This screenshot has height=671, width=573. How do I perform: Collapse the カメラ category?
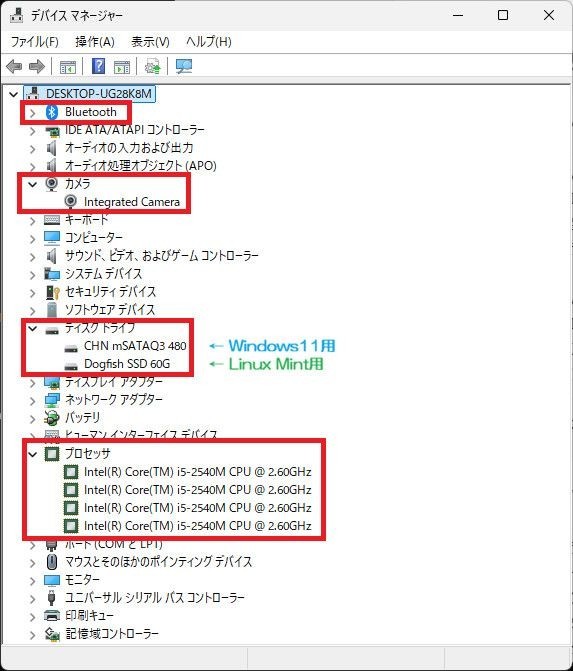[x=33, y=184]
